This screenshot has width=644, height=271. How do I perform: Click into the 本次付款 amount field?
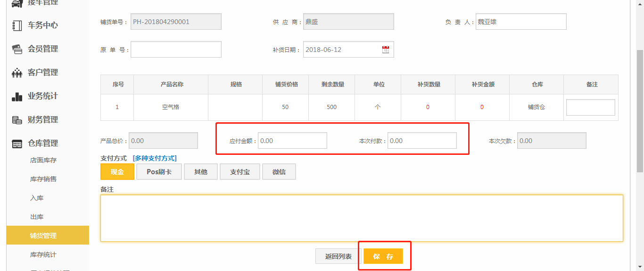(421, 141)
